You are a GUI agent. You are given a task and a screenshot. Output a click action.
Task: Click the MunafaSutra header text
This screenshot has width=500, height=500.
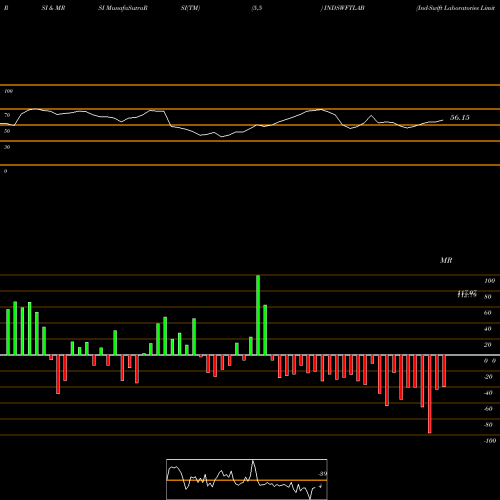click(123, 8)
